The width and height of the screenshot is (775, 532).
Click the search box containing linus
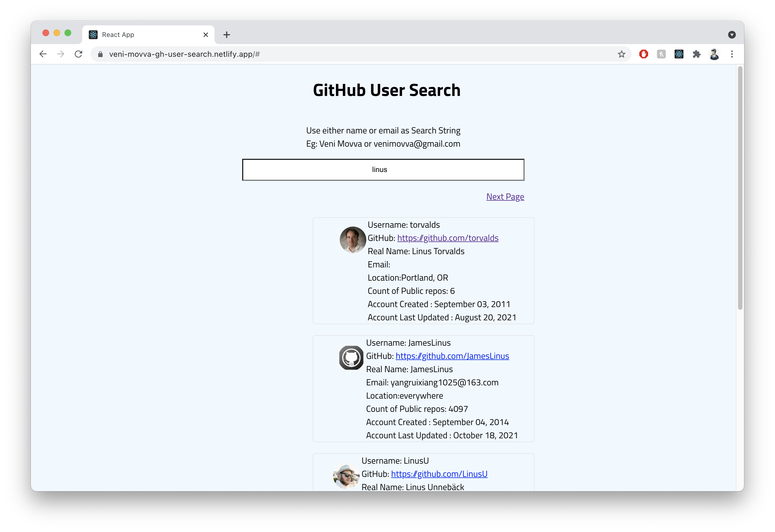(383, 170)
